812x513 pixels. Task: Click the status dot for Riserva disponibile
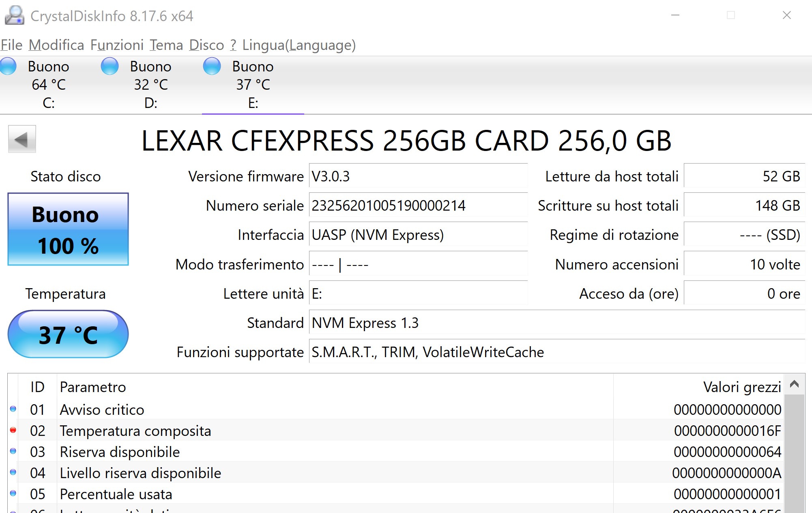click(x=13, y=451)
